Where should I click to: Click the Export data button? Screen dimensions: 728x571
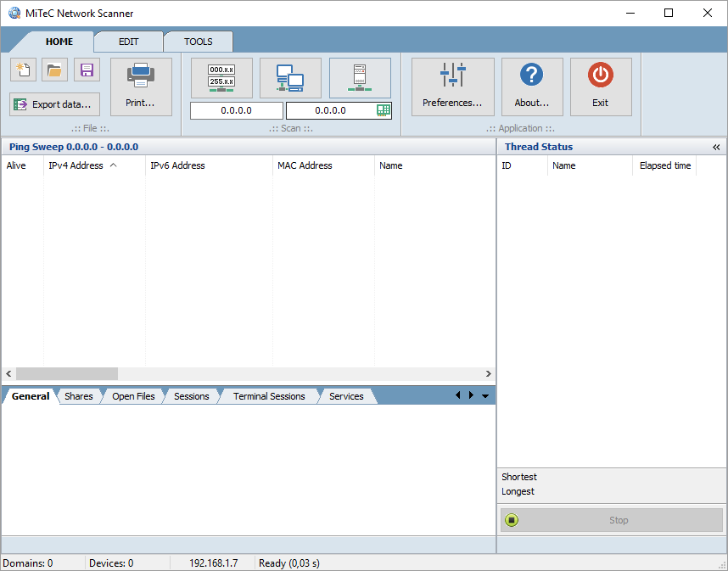(54, 104)
